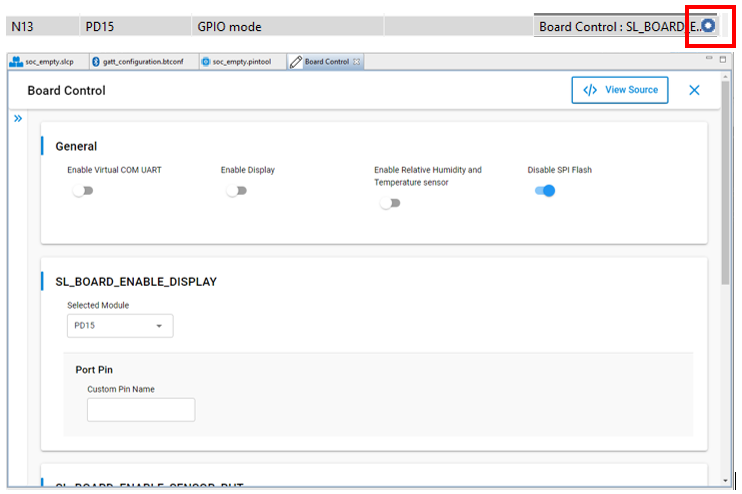Click the General section heading
This screenshot has width=742, height=494.
76,147
